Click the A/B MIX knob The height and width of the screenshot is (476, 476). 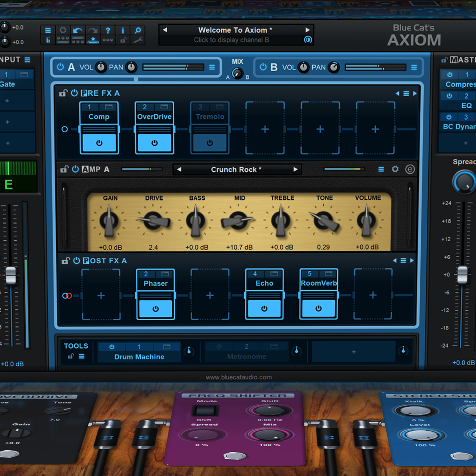pos(237,73)
